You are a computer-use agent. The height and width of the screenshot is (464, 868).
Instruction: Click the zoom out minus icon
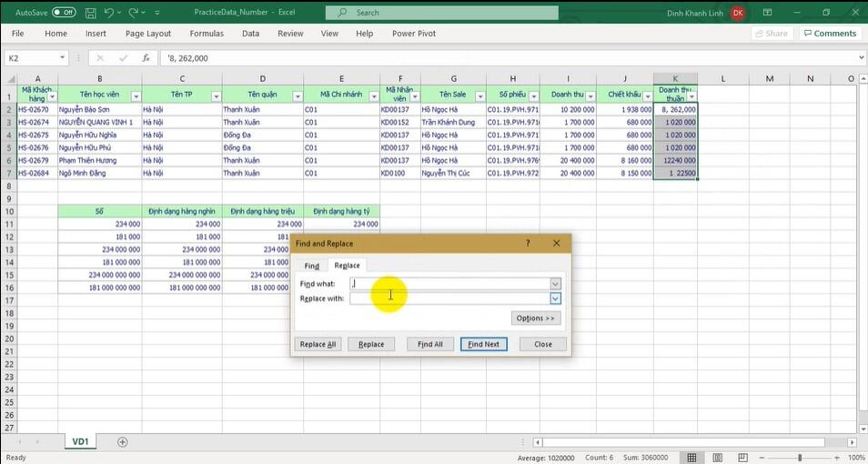pos(763,458)
